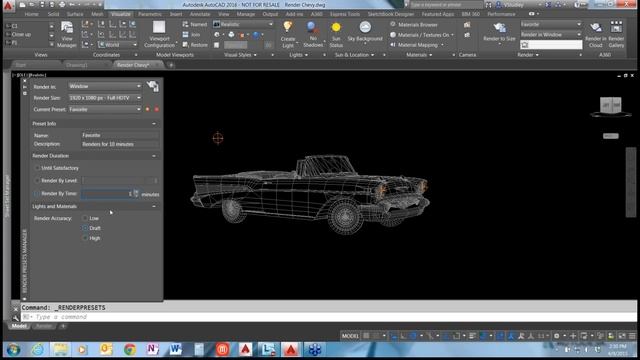Click the render teapot in Render Presets panel
Viewport: 640px width, 360px height.
click(153, 87)
